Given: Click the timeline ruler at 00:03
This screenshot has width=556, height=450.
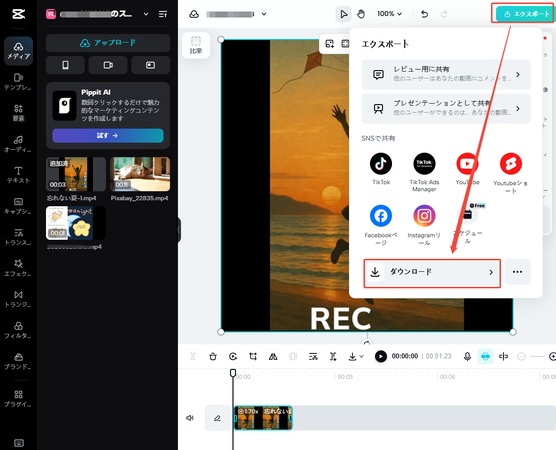Looking at the screenshot, I should pyautogui.click(x=345, y=376).
